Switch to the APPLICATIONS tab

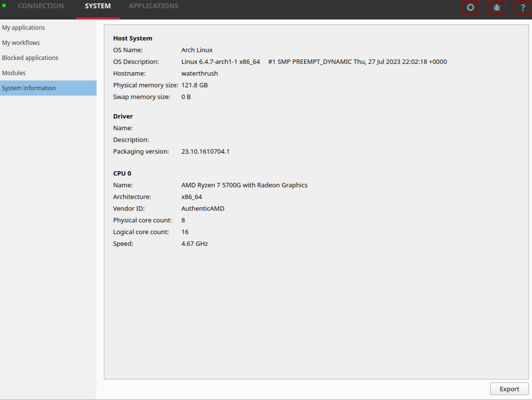pos(154,6)
